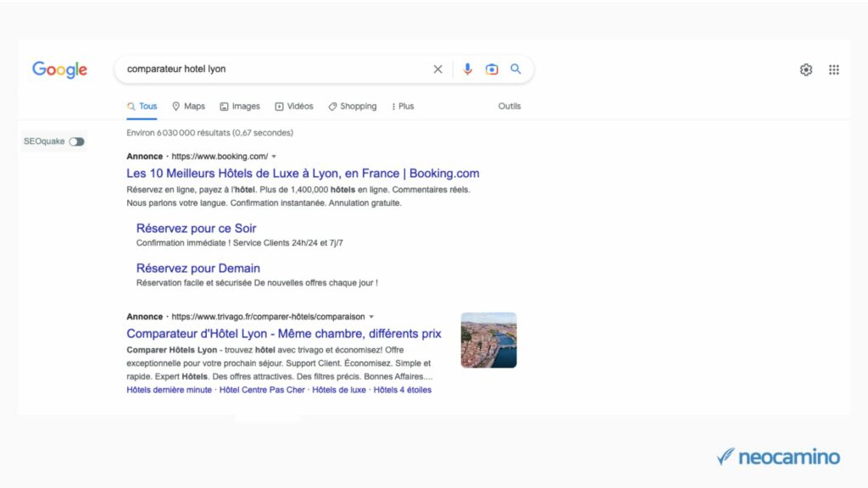The image size is (868, 488).
Task: Click the https://www.booking.com/ URL text
Action: pyautogui.click(x=220, y=157)
